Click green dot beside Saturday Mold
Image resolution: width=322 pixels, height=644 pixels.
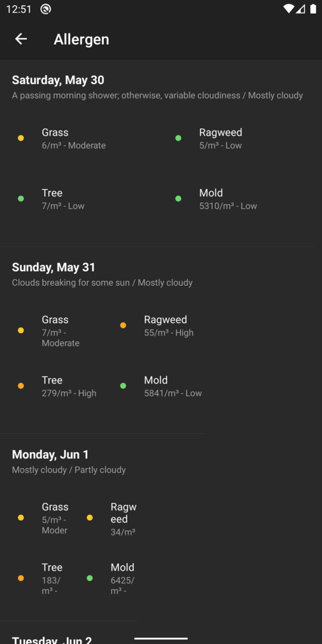178,199
